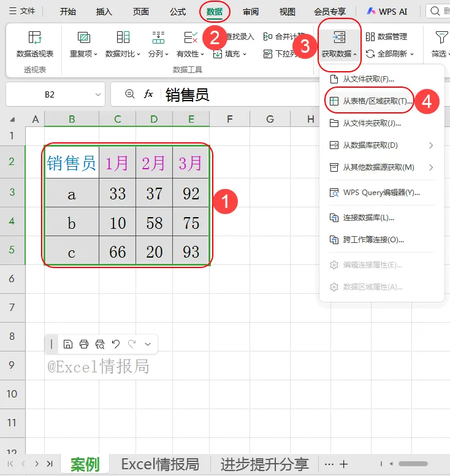Open the 数据透视表 pivot table tool
Viewport: 450px width, 476px height.
pos(34,44)
